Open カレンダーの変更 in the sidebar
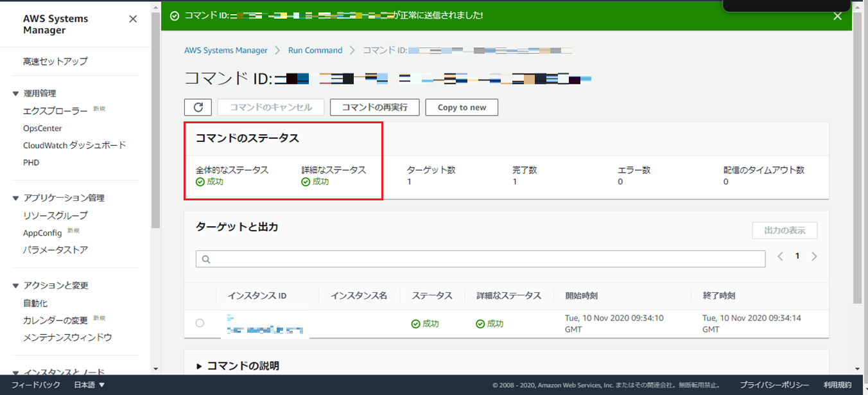The height and width of the screenshot is (395, 868). click(x=55, y=320)
